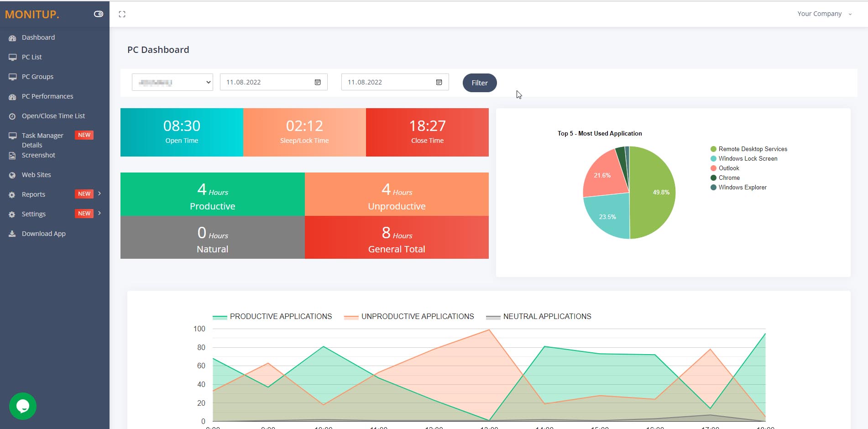Expand the Settings submenu arrow
This screenshot has height=429, width=868.
pos(99,213)
